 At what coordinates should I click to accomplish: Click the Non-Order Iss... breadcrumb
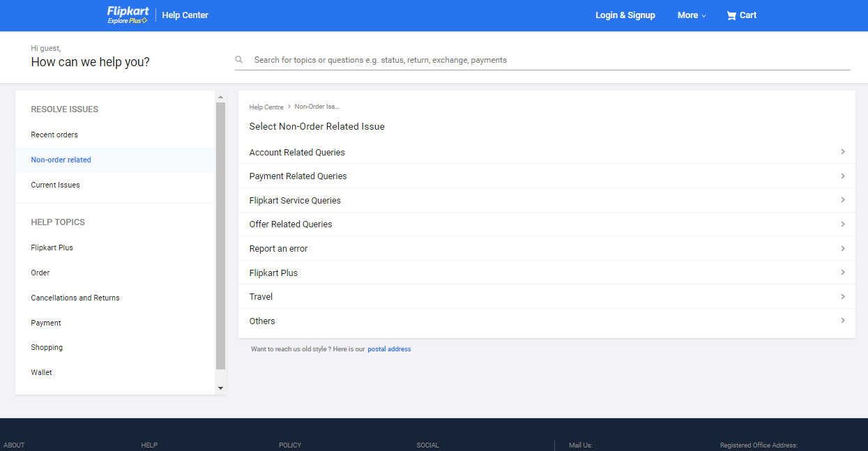click(317, 107)
